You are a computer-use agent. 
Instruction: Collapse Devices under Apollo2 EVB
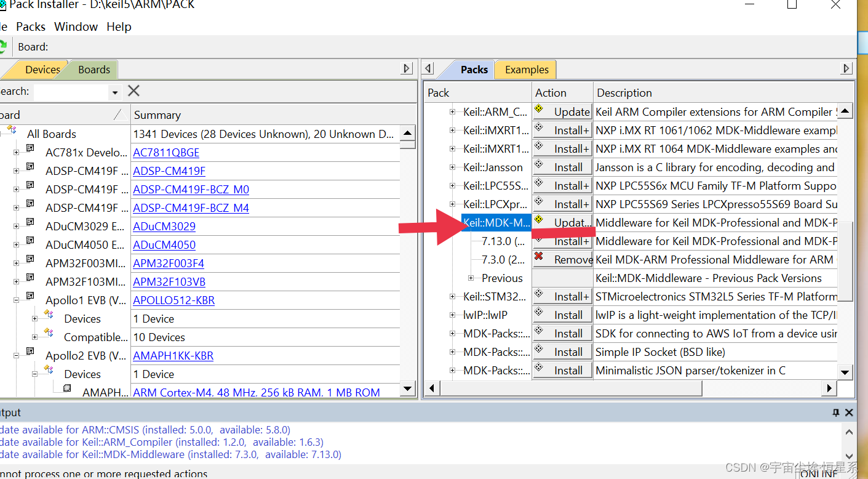(x=34, y=374)
